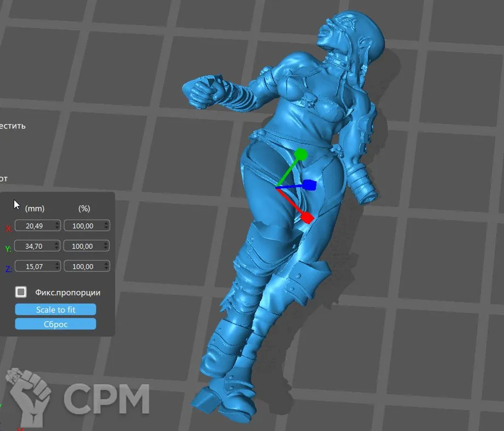The width and height of the screenshot is (504, 431).
Task: Click the X size field showing 20,49
Action: 34,226
